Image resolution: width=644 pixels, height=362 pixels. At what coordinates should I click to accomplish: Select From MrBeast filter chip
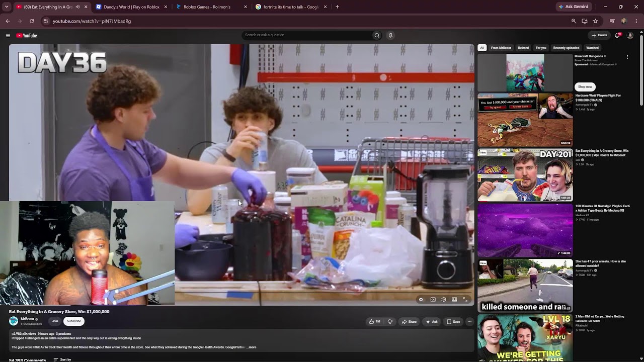point(501,48)
